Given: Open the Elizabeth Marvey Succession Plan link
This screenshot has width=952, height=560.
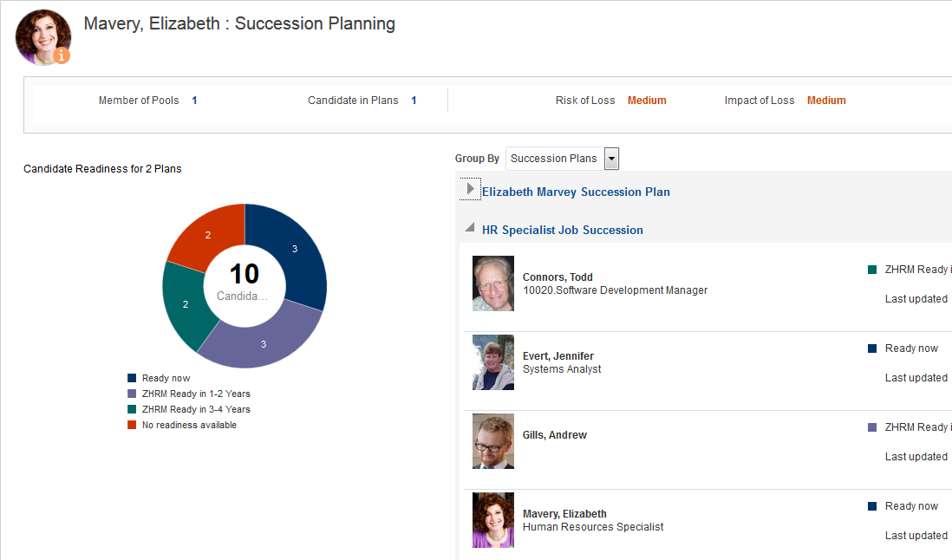Looking at the screenshot, I should [x=576, y=192].
